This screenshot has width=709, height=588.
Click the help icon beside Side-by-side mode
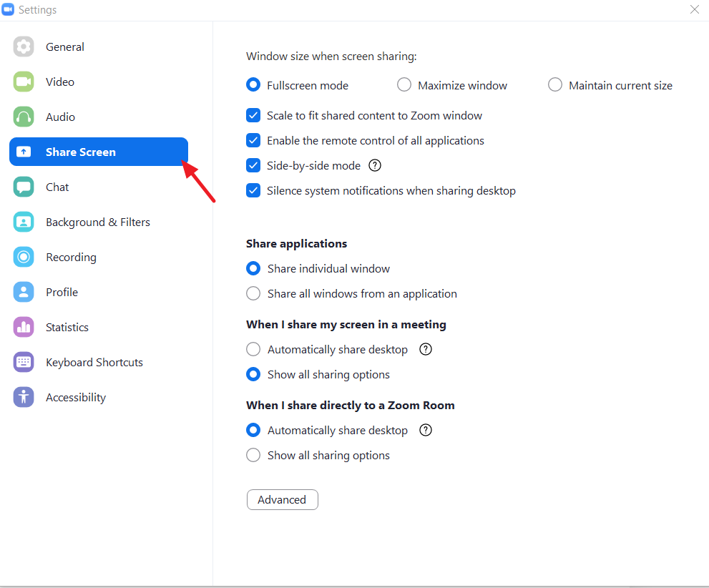coord(374,165)
